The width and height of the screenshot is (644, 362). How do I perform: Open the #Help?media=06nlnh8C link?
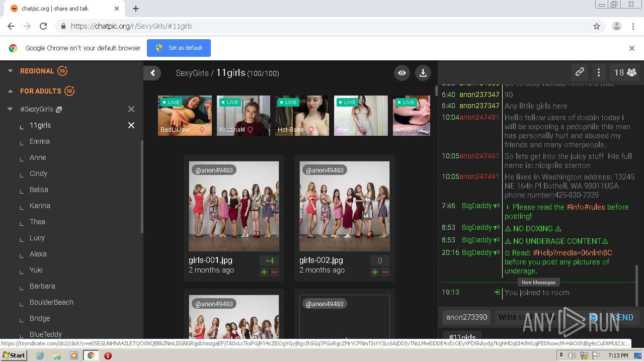573,252
